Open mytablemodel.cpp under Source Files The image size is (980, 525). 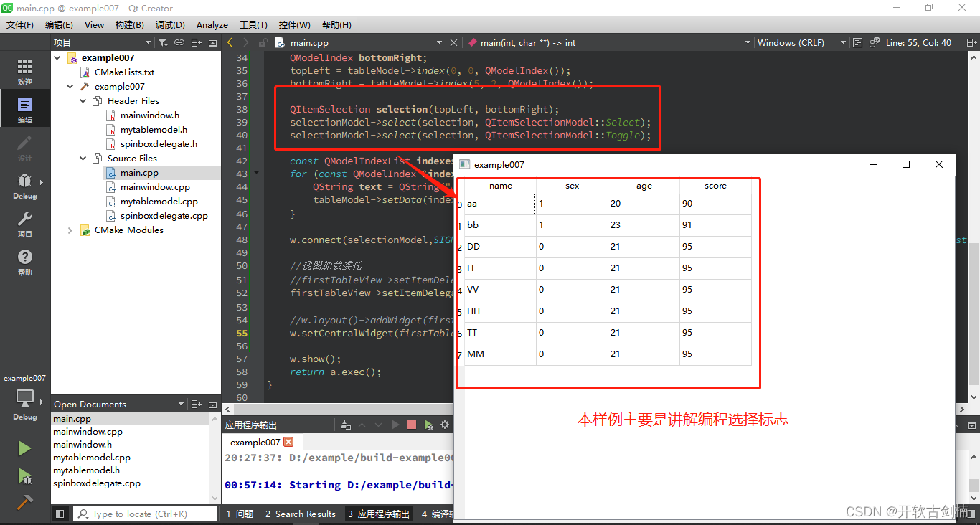pos(159,202)
